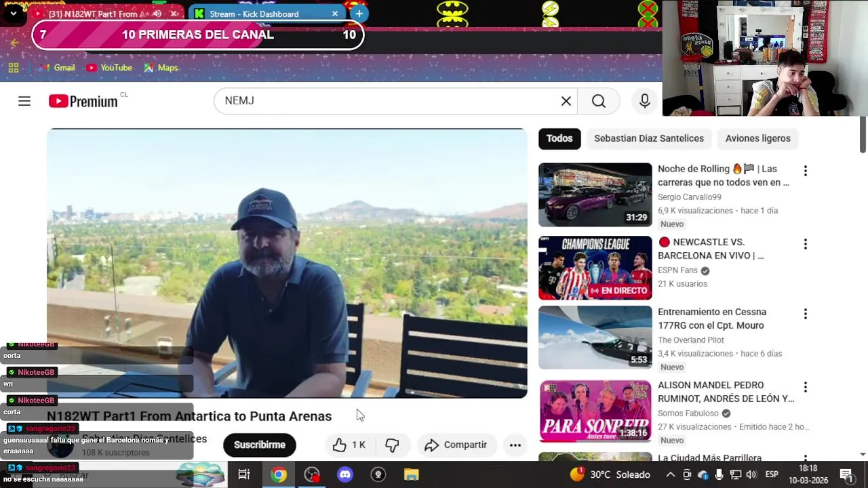This screenshot has width=868, height=488.
Task: Open options for Noche de Rolling video
Action: (805, 171)
